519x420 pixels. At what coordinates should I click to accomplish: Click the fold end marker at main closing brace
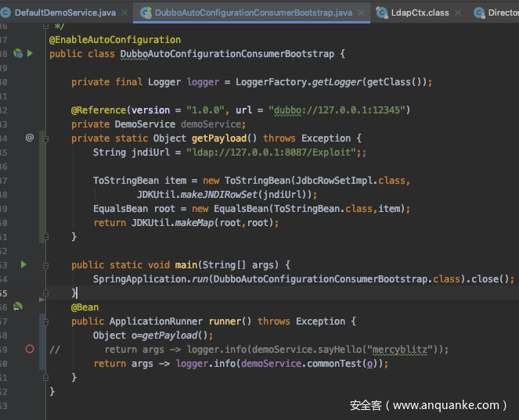[46, 293]
